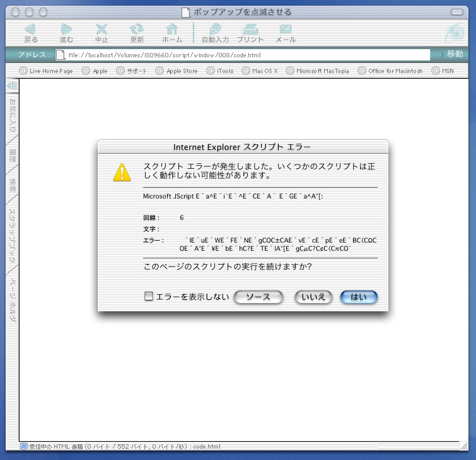
Task: Enable エラーを表示しない checkbox
Action: pos(148,296)
